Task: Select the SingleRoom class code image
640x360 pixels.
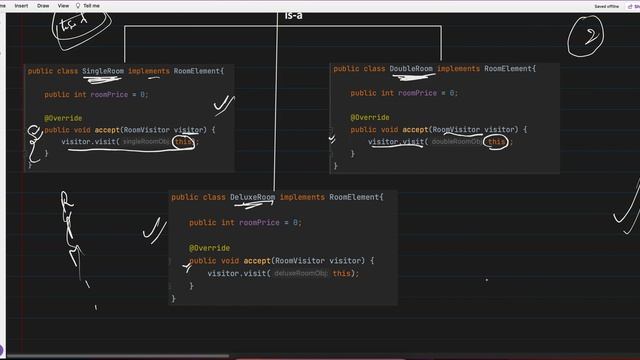Action: (x=129, y=118)
